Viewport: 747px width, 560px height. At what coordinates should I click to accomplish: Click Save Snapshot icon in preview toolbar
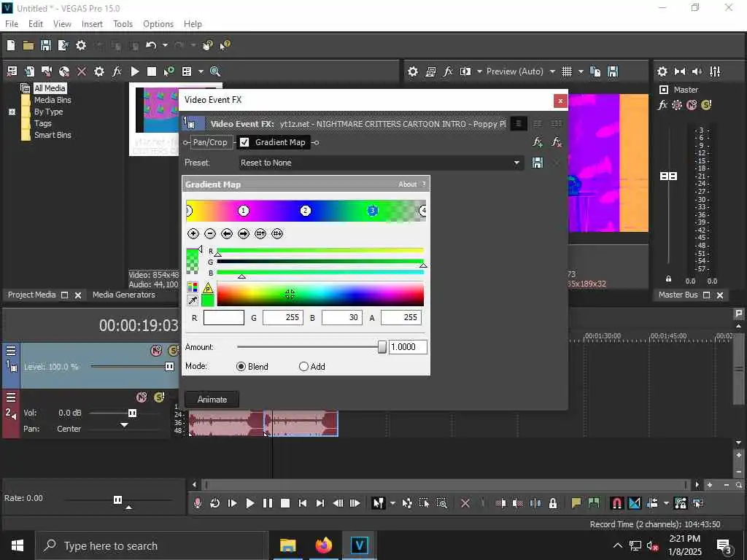(x=613, y=71)
